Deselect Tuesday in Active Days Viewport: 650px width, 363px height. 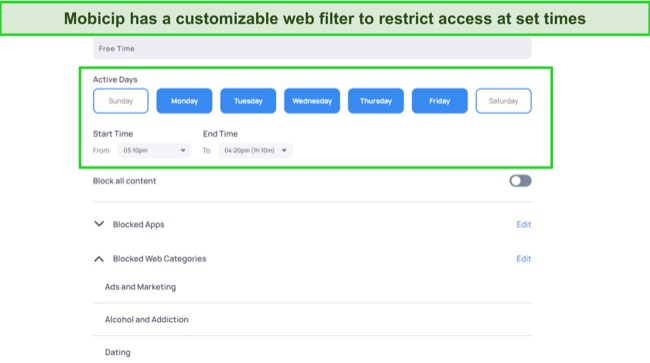tap(248, 101)
